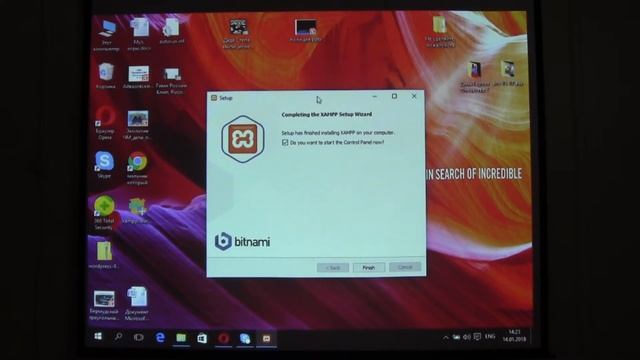Open taskbar Search magnifier
This screenshot has height=360, width=640.
118,337
